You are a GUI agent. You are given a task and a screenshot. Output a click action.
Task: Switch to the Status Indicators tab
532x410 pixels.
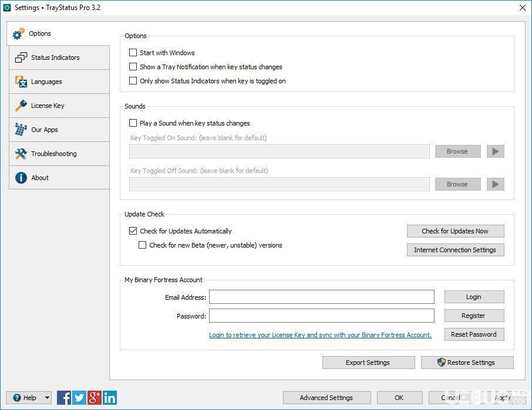point(59,57)
